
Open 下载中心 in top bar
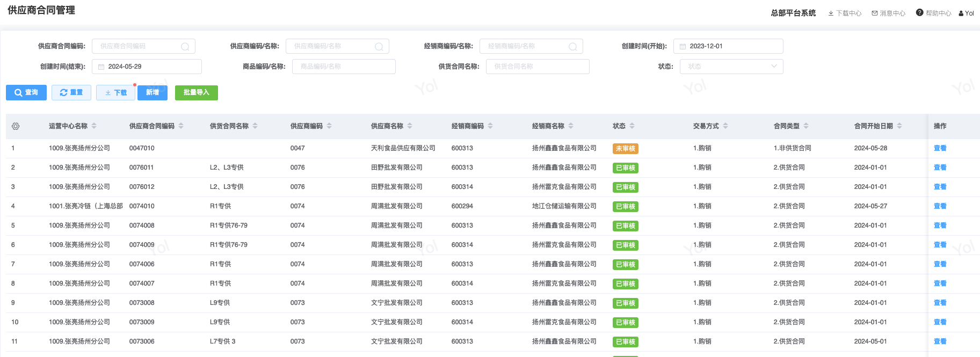(845, 13)
